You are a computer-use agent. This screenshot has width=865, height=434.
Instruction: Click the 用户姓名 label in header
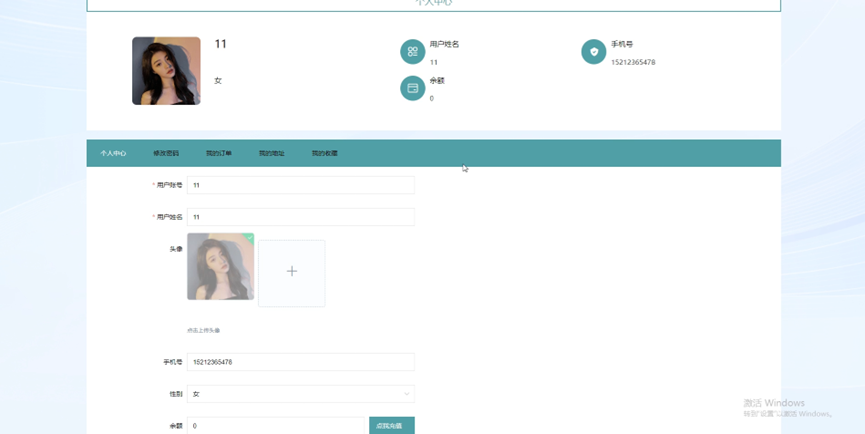(444, 44)
